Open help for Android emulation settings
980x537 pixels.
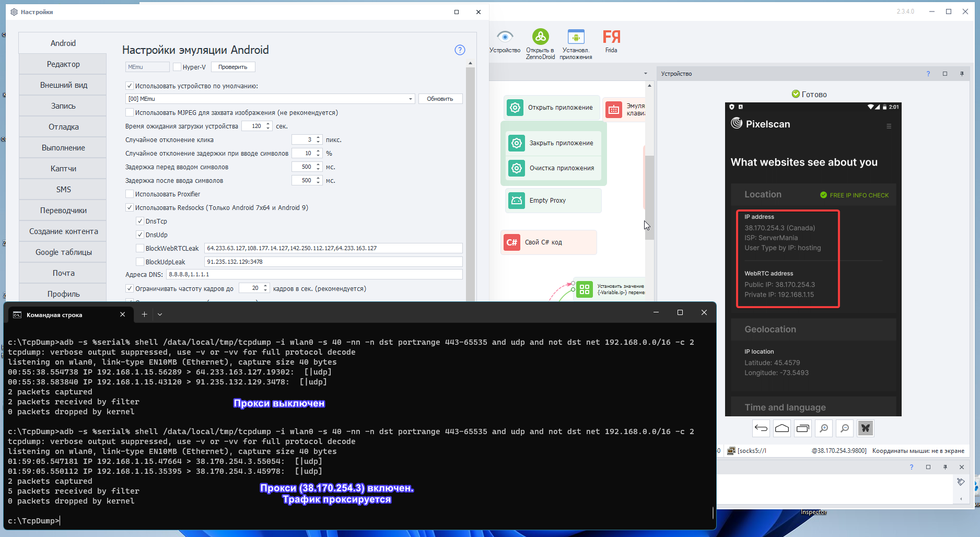coord(460,50)
